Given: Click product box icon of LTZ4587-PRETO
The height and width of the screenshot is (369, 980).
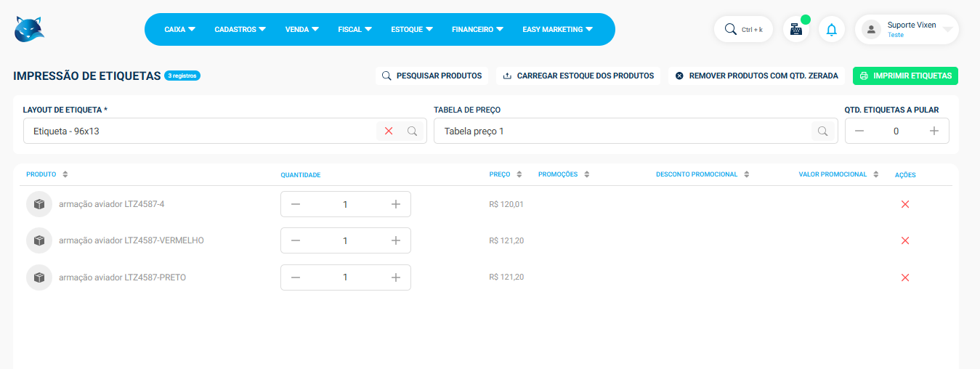Looking at the screenshot, I should [x=39, y=277].
